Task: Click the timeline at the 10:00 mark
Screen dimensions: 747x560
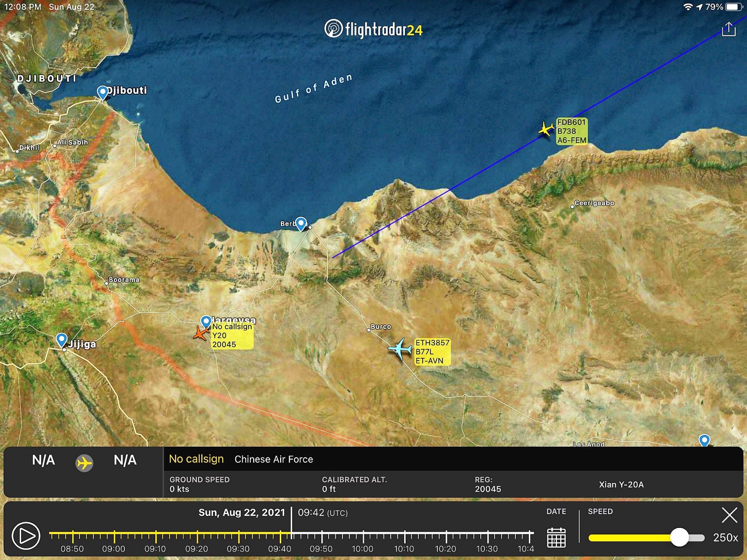Action: pyautogui.click(x=363, y=536)
